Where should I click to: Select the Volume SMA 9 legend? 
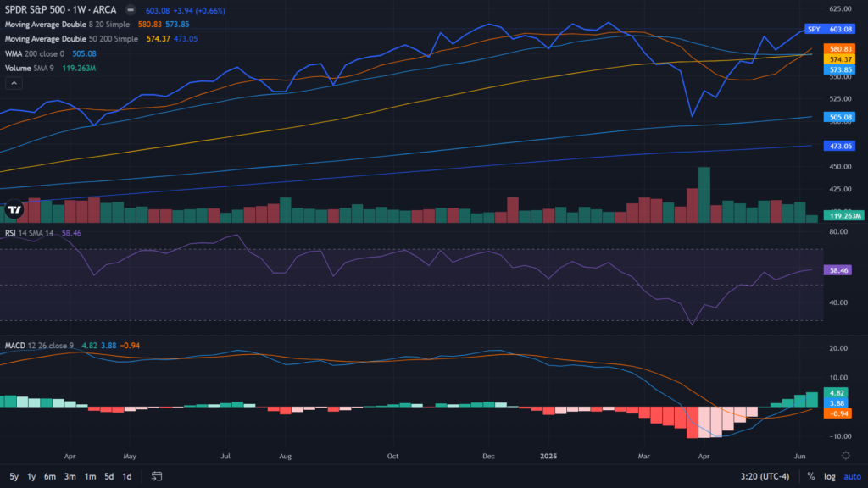click(30, 68)
